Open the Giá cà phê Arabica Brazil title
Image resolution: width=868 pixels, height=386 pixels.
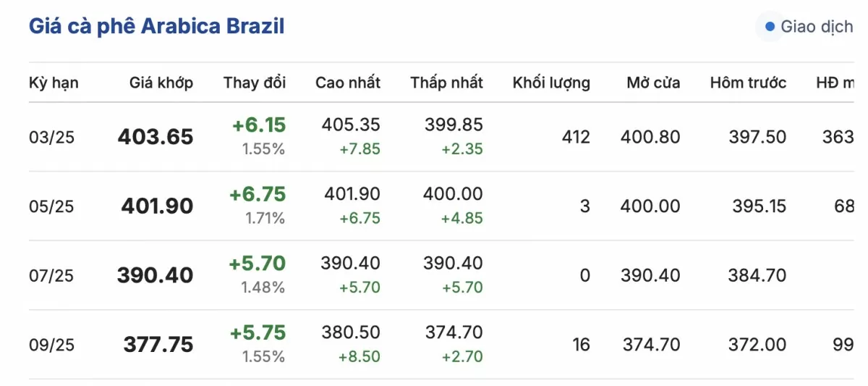pos(156,27)
